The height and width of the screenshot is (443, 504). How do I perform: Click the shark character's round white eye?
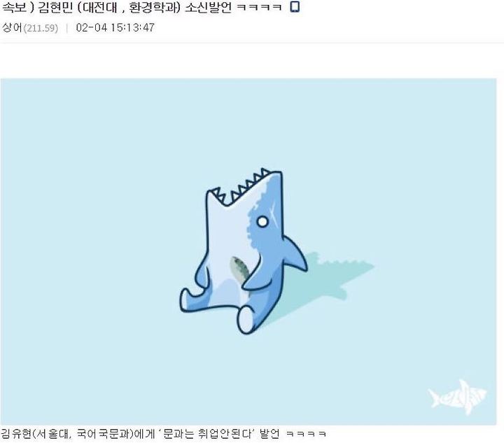point(262,222)
